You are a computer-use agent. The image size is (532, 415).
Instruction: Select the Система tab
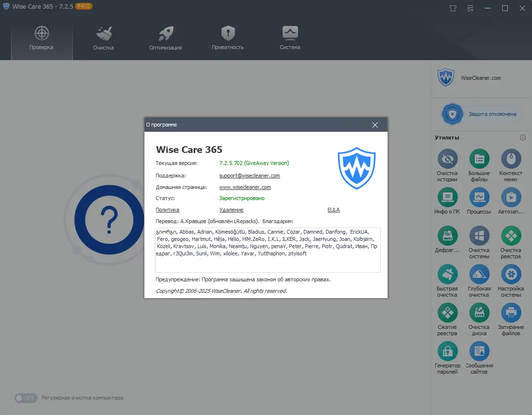(290, 38)
